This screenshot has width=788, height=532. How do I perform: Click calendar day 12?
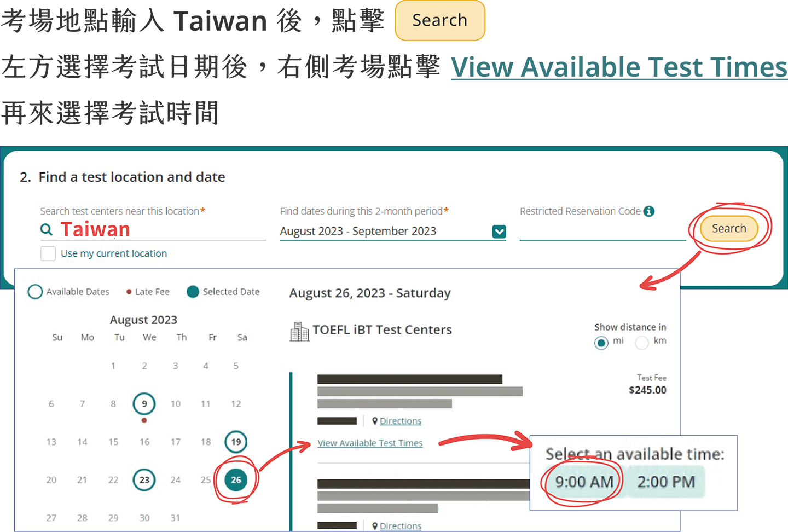tap(236, 404)
